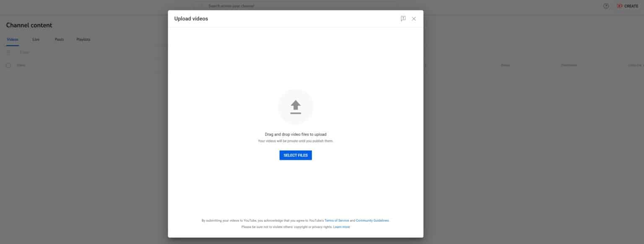Open the Community Guidelines link
This screenshot has height=244, width=644.
[372, 220]
